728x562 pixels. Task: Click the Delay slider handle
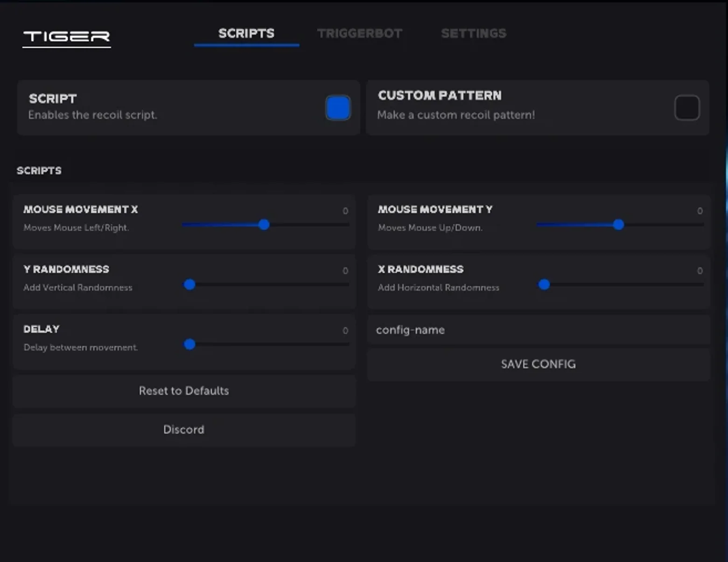[x=189, y=344]
